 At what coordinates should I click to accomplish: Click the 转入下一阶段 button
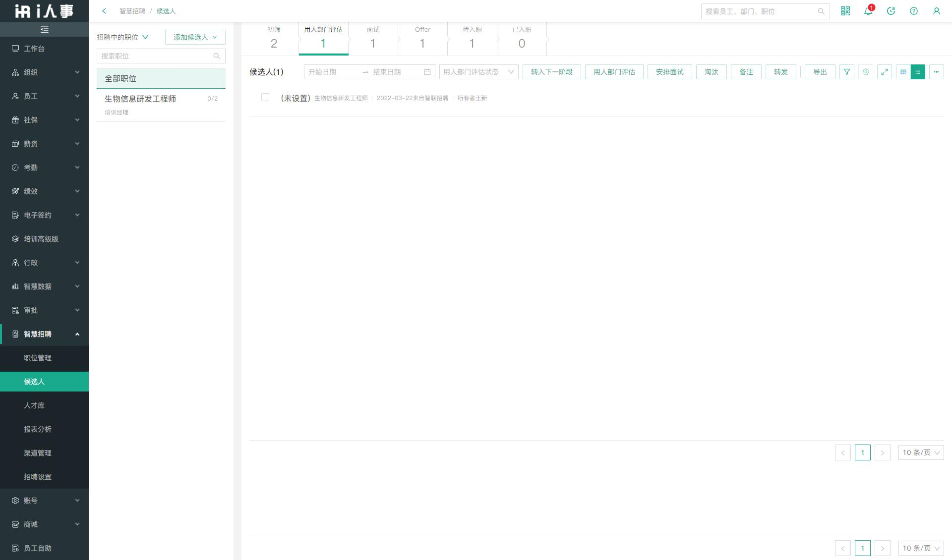point(551,72)
